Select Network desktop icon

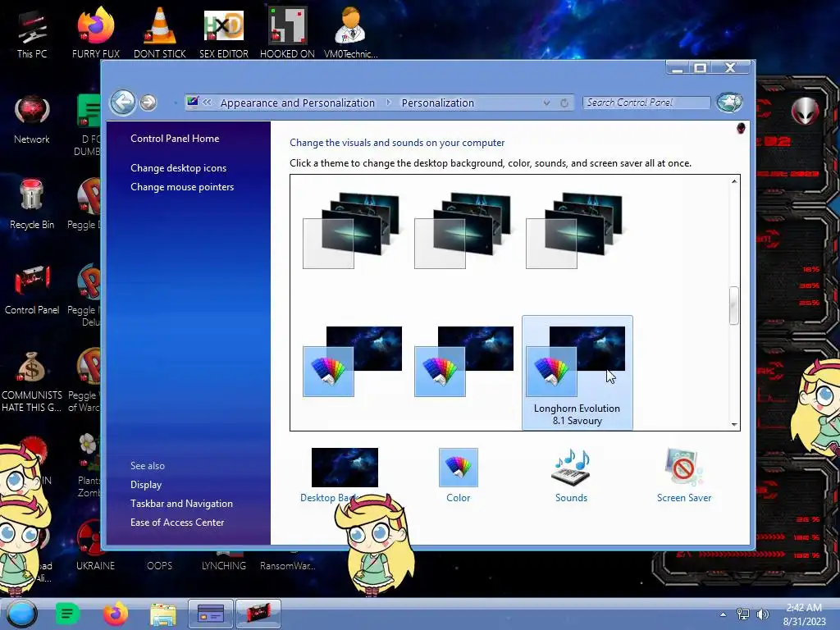point(32,119)
